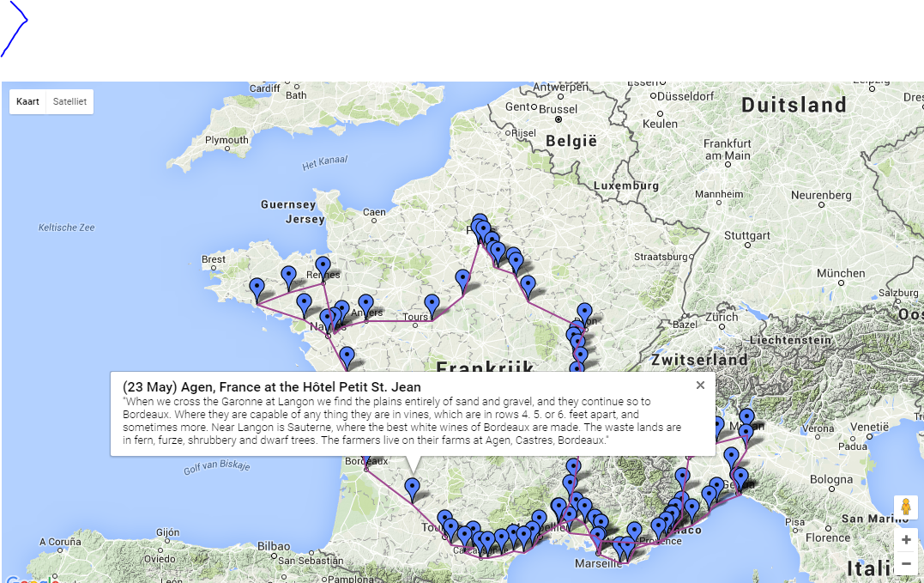Click the Bordeaux city label
Viewport: 924px width, 583px height.
coord(366,461)
